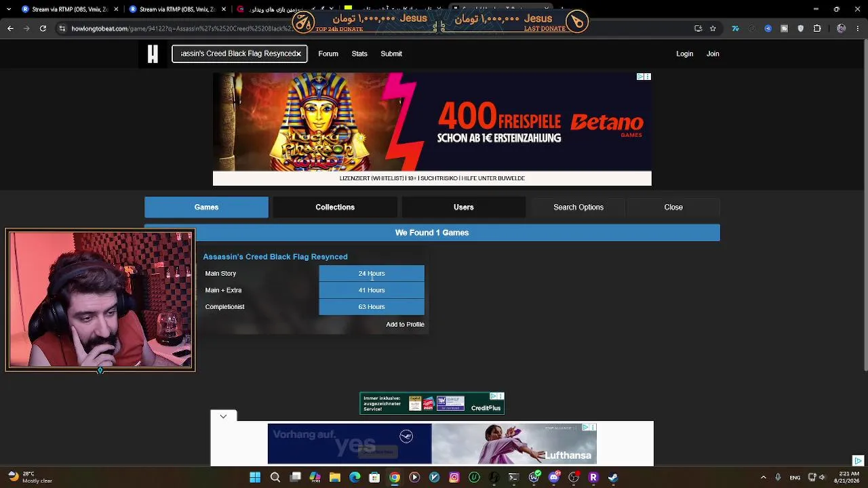
Task: Show hidden system tray icons
Action: [x=764, y=478]
